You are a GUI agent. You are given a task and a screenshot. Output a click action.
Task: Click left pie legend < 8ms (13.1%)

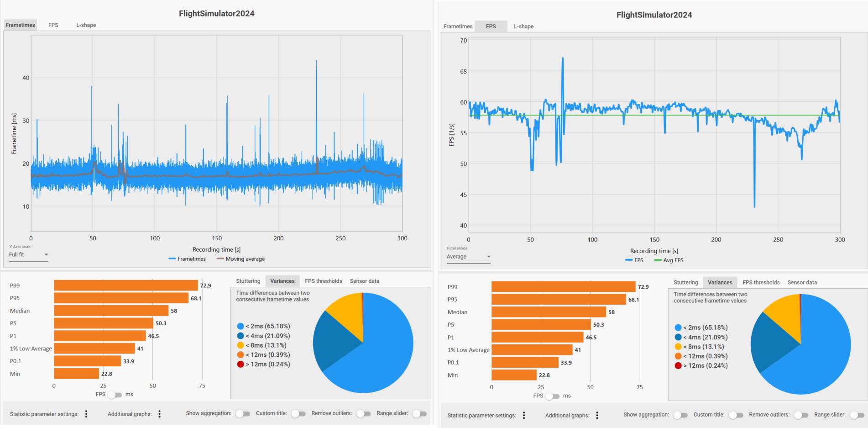(261, 345)
